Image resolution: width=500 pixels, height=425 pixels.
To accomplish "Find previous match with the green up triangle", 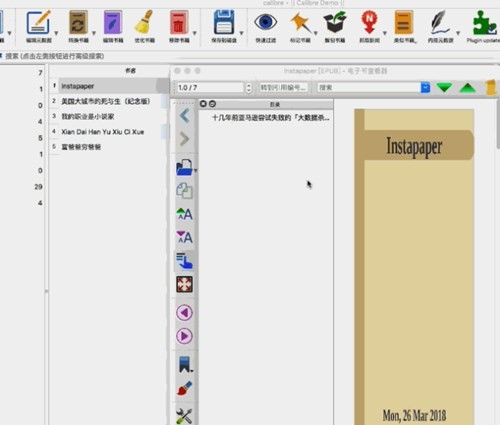I will coord(467,87).
